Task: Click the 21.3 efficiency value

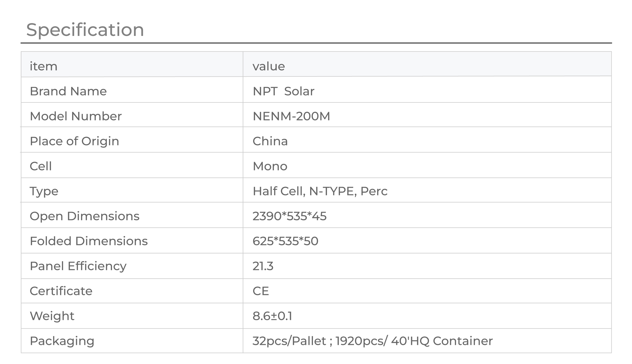Action: click(x=263, y=266)
